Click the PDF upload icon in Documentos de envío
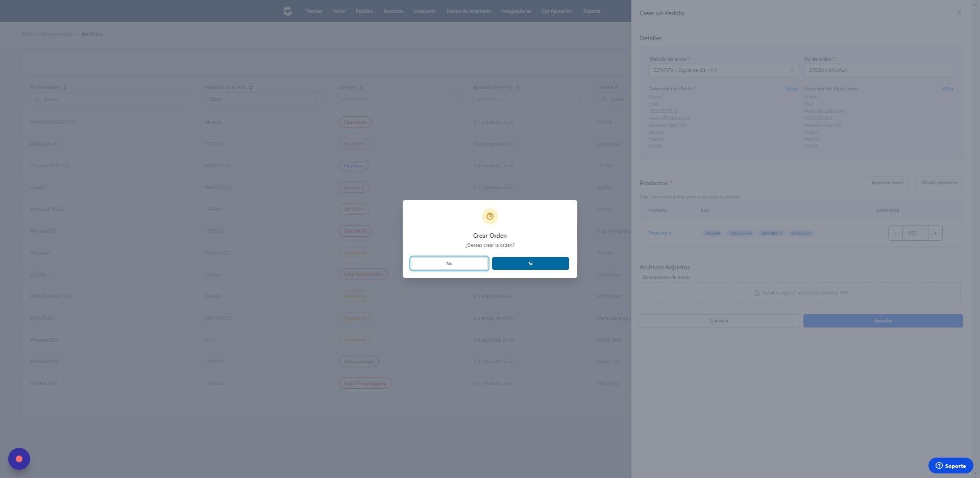The image size is (980, 478). [757, 293]
